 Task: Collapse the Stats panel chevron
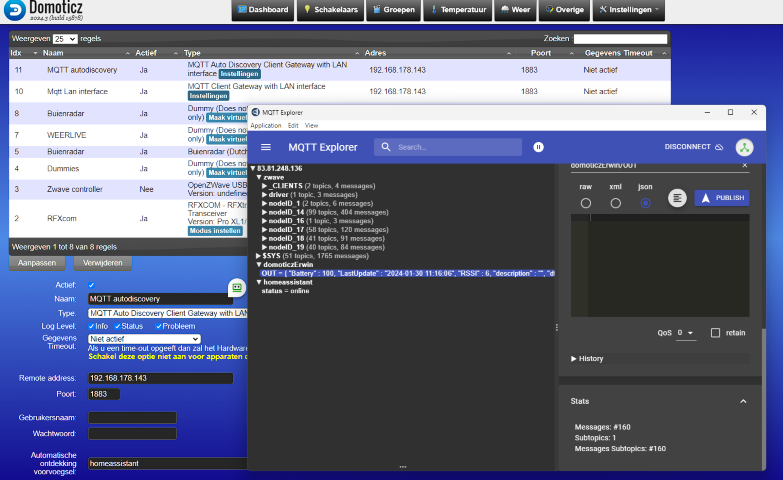click(743, 401)
